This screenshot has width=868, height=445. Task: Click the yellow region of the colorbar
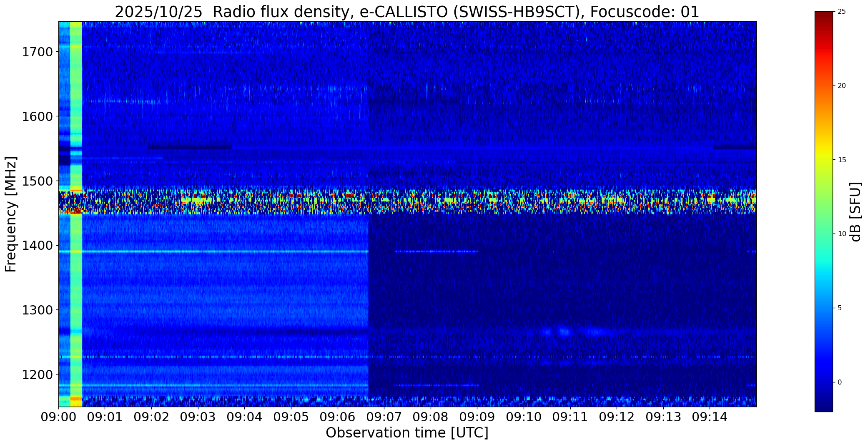(x=824, y=156)
